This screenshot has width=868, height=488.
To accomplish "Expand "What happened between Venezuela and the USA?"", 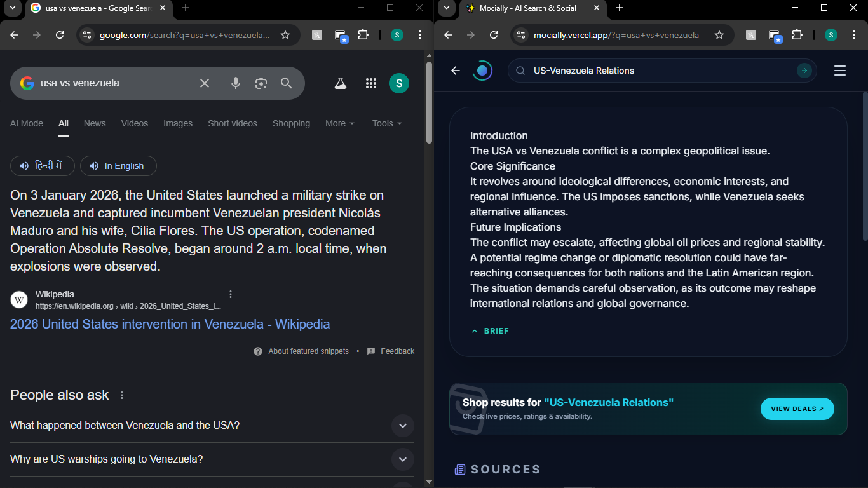I will click(402, 426).
